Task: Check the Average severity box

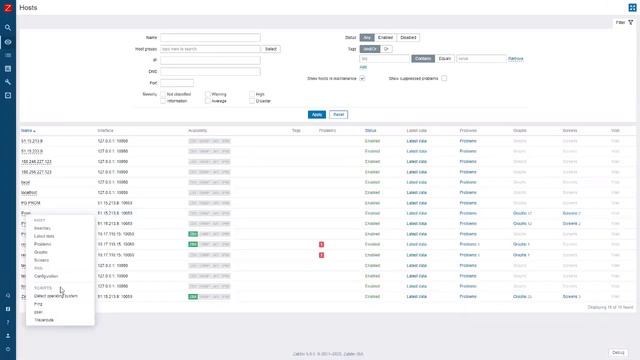Action: (208, 101)
